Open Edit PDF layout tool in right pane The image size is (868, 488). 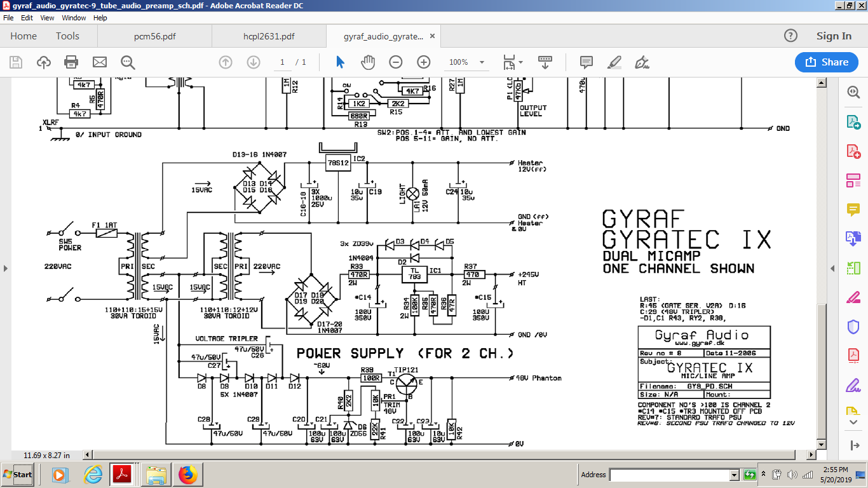[x=853, y=180]
